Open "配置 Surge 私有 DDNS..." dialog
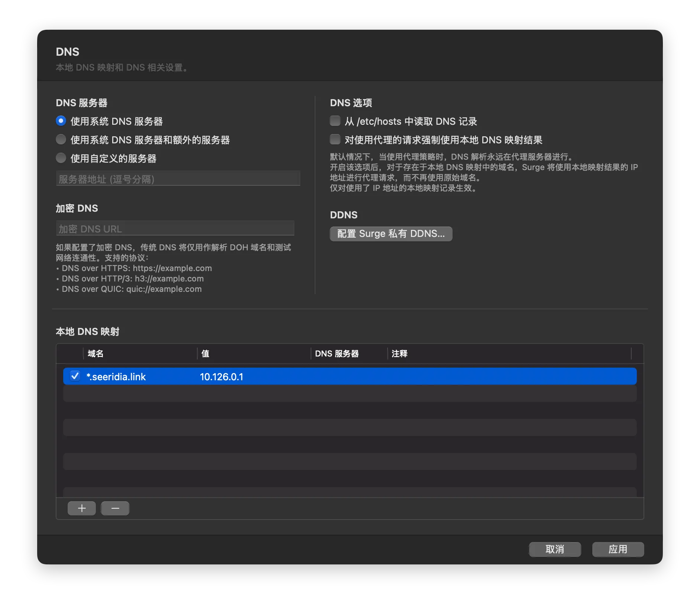This screenshot has width=700, height=609. click(391, 234)
